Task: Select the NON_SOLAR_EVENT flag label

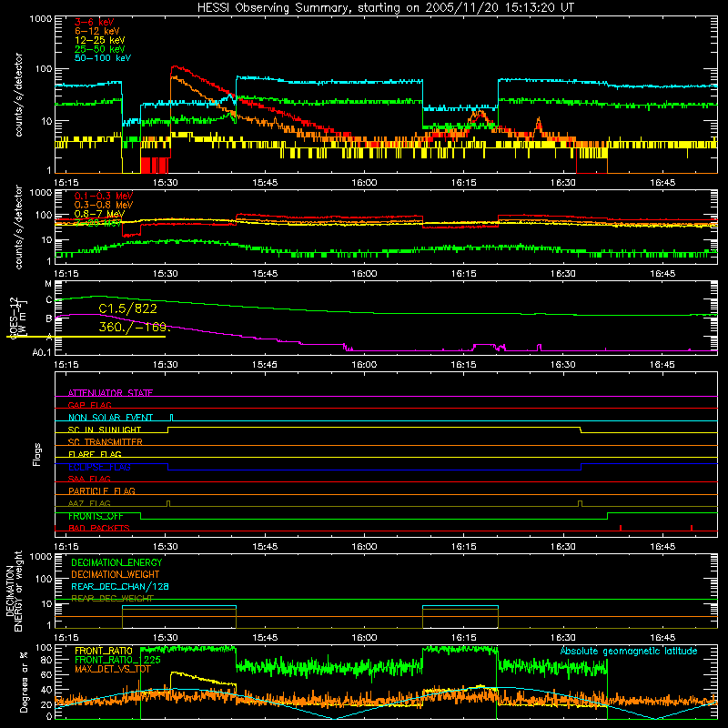Action: [110, 418]
